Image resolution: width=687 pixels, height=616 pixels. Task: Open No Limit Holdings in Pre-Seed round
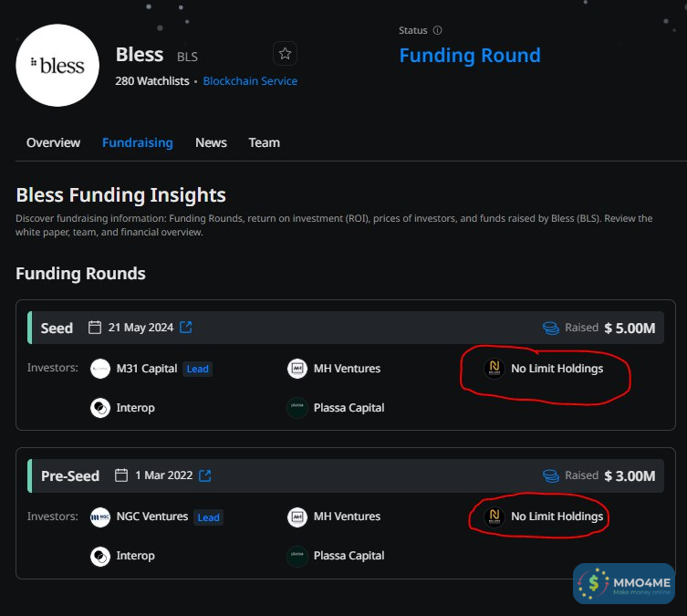(x=557, y=517)
